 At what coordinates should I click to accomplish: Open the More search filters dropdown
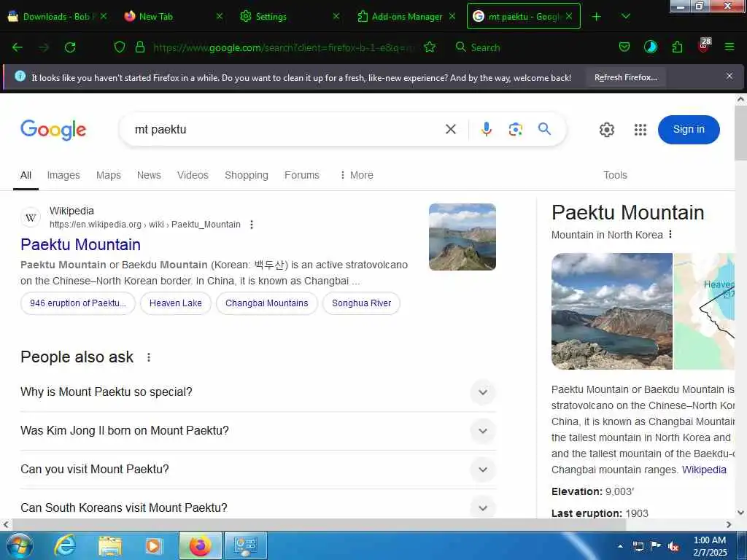[356, 175]
